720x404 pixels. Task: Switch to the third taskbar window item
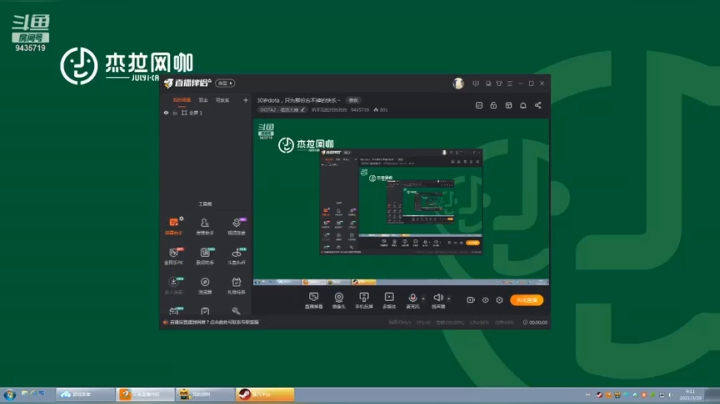pyautogui.click(x=205, y=394)
